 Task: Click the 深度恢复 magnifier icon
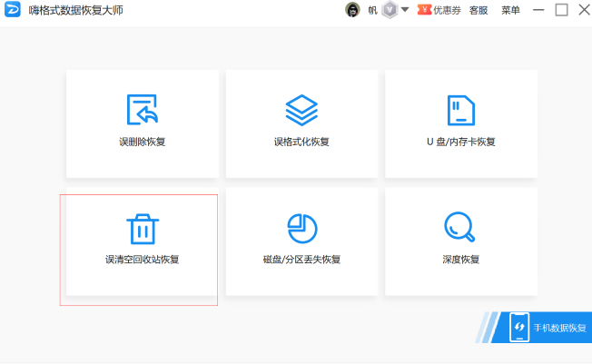(x=460, y=227)
